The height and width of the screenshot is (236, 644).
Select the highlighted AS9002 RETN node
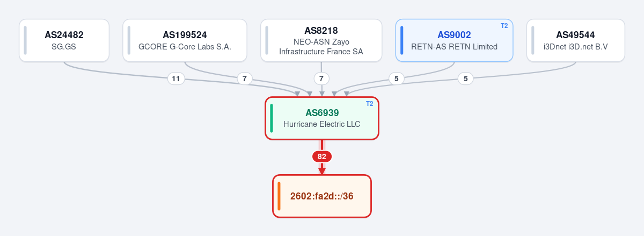coord(454,40)
